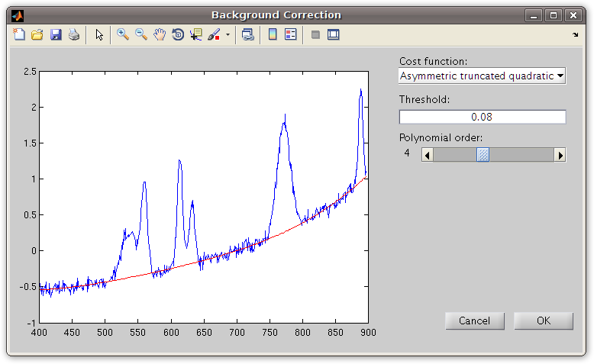594x364 pixels.
Task: Activate the Zoom In magnifier tool
Action: click(123, 35)
